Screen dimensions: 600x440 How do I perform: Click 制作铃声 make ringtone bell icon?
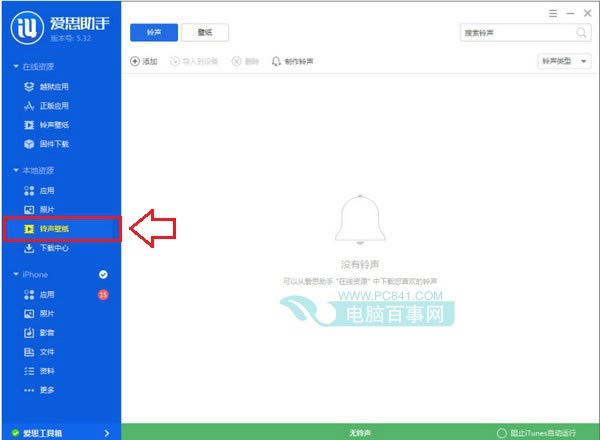pos(276,61)
